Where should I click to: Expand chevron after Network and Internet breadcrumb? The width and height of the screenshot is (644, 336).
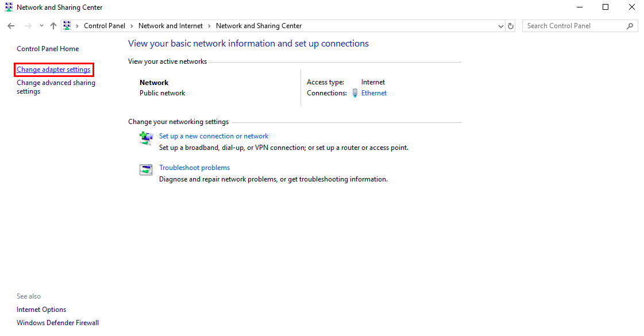click(x=209, y=26)
